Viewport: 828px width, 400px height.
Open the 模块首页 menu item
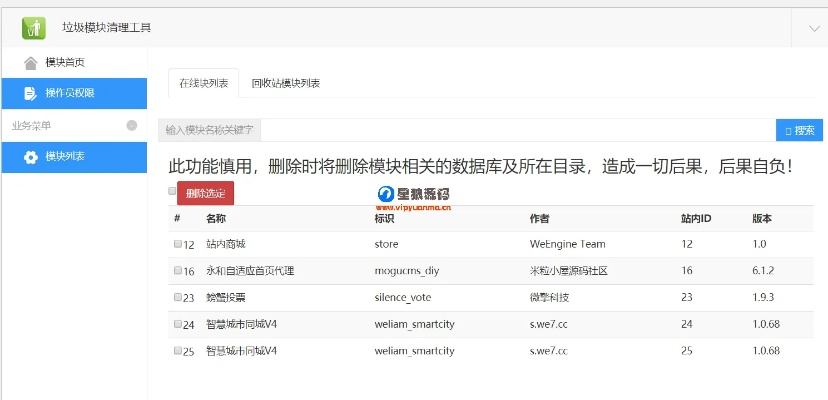74,63
